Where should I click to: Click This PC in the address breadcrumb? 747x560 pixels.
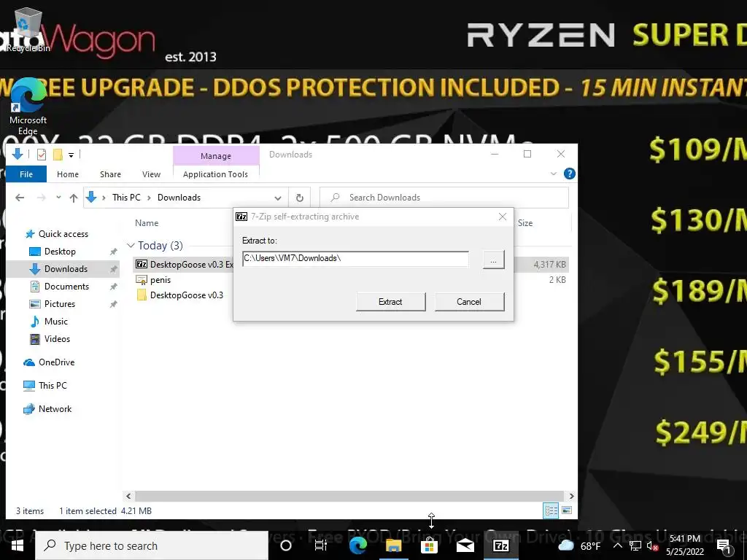pyautogui.click(x=126, y=197)
